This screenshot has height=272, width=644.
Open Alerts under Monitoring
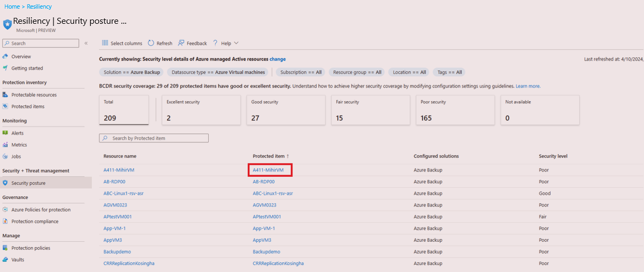(17, 132)
